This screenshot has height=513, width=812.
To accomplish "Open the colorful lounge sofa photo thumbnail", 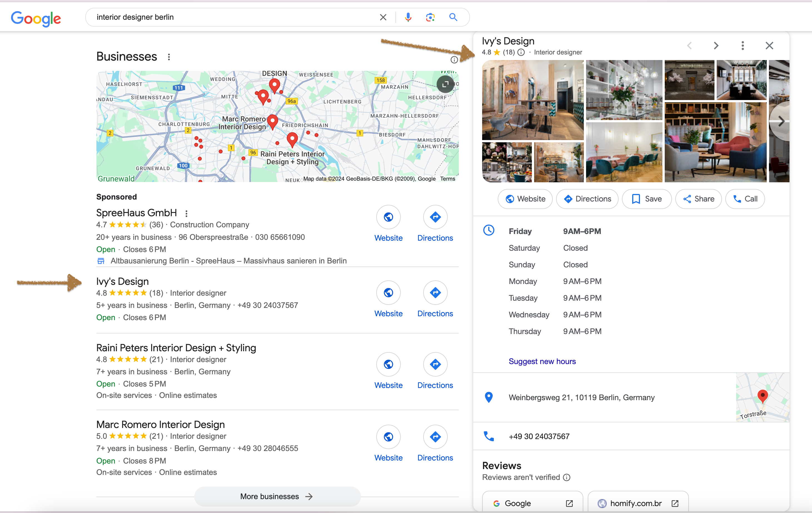I will point(715,143).
